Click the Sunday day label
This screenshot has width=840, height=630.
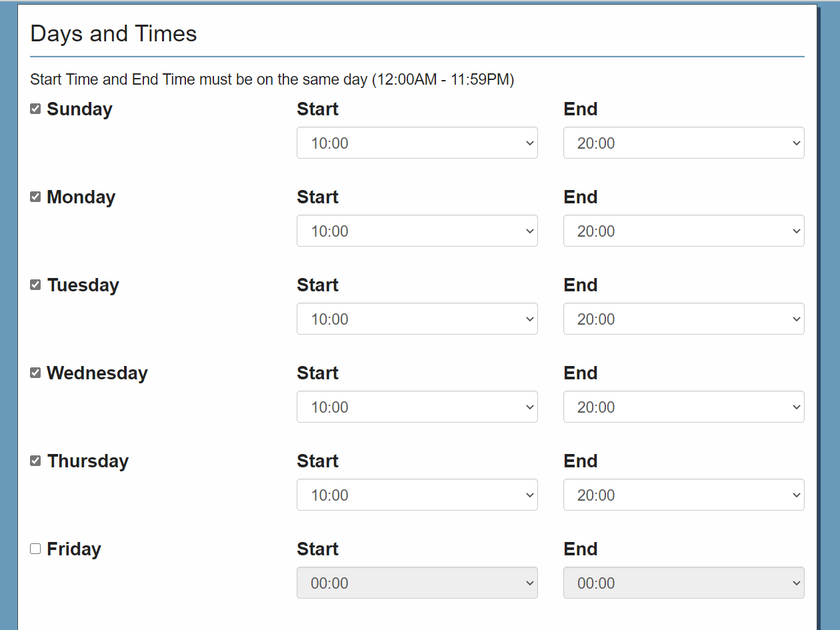coord(79,109)
